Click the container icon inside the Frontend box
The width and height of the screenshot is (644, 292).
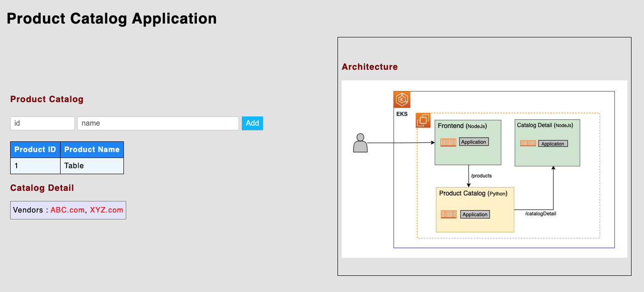coord(448,142)
